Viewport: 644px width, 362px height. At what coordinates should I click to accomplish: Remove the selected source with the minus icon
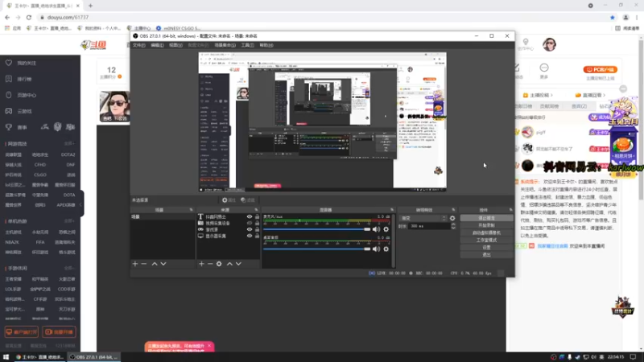[x=210, y=264]
